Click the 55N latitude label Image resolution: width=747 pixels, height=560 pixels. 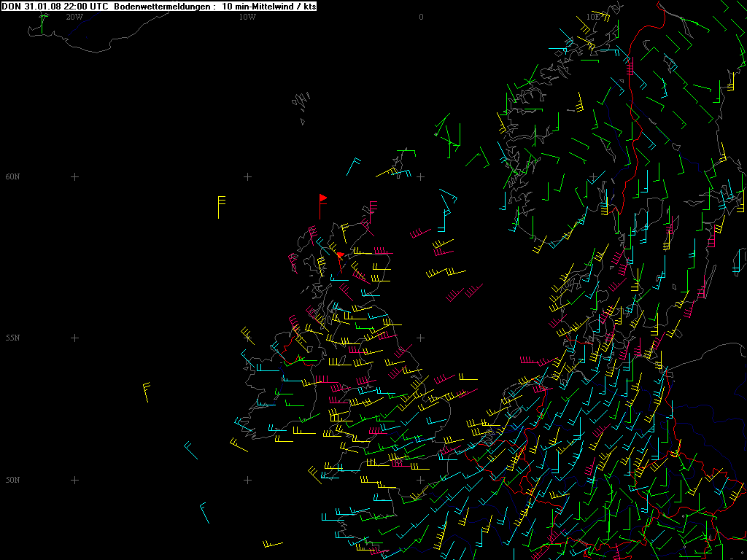pyautogui.click(x=13, y=338)
